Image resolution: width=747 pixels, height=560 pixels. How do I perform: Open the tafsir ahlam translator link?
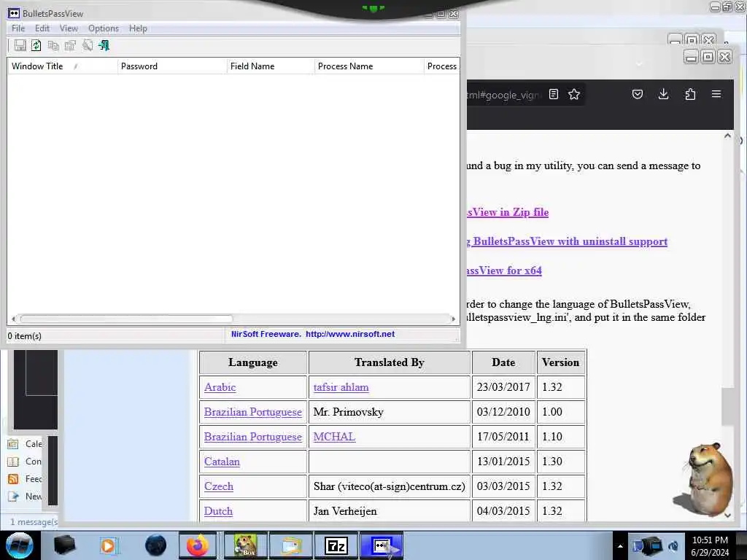tap(341, 387)
